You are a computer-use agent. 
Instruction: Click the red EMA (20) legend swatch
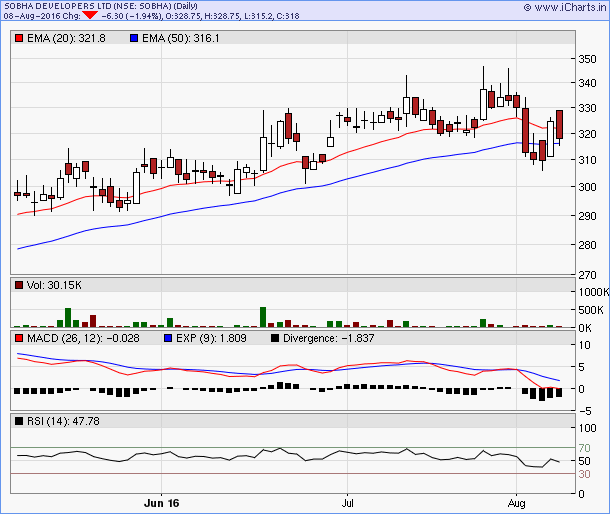[19, 38]
